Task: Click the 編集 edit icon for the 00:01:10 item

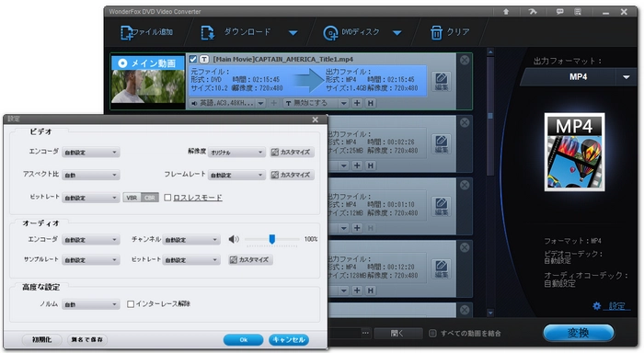Action: click(441, 206)
